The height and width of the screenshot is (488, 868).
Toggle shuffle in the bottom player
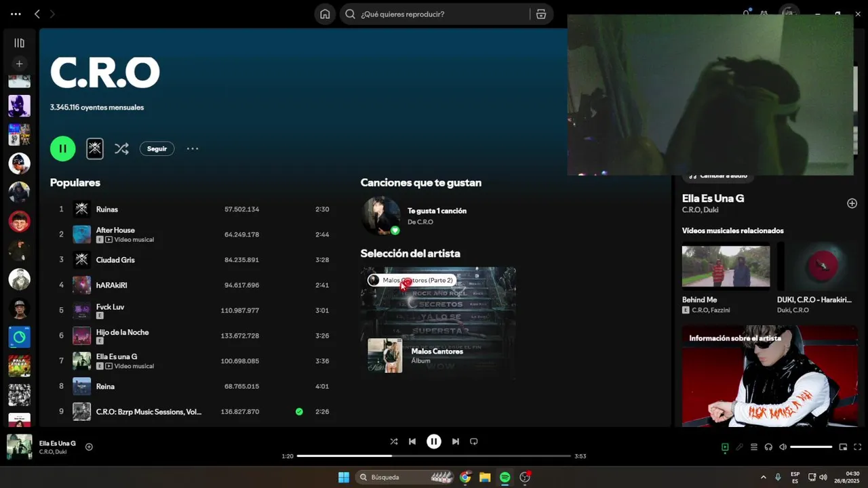(394, 441)
